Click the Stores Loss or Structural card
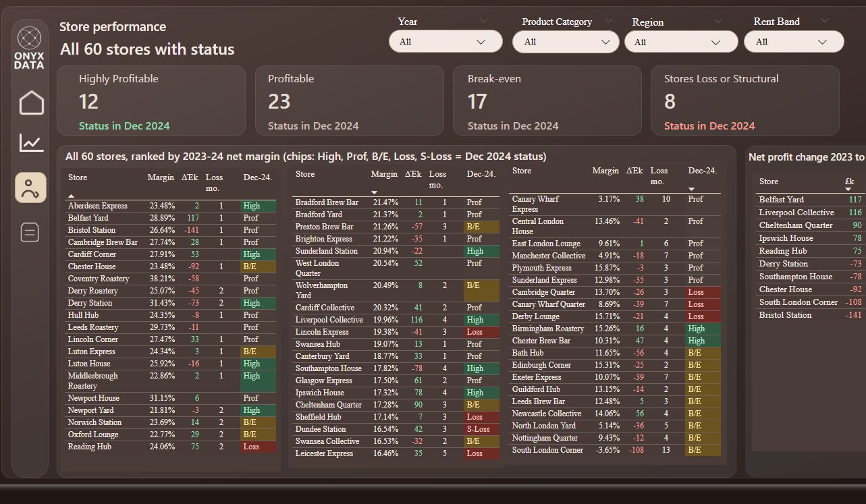This screenshot has height=504, width=866. pyautogui.click(x=745, y=101)
